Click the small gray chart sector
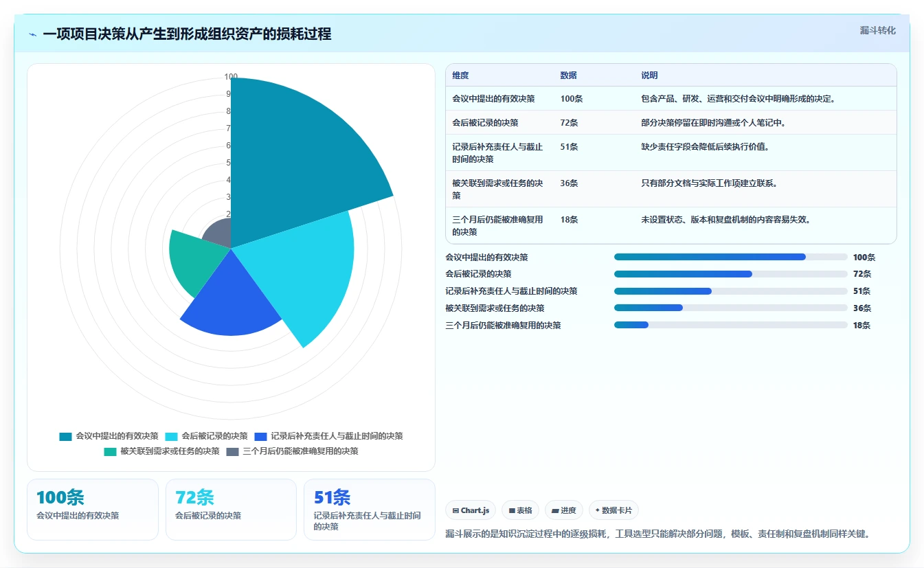Image resolution: width=924 pixels, height=568 pixels. coord(218,236)
